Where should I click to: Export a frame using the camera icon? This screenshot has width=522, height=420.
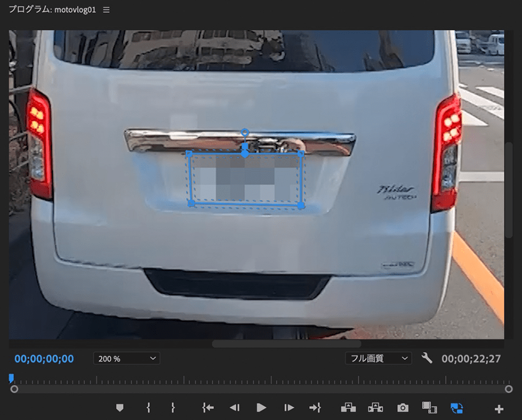pyautogui.click(x=403, y=408)
